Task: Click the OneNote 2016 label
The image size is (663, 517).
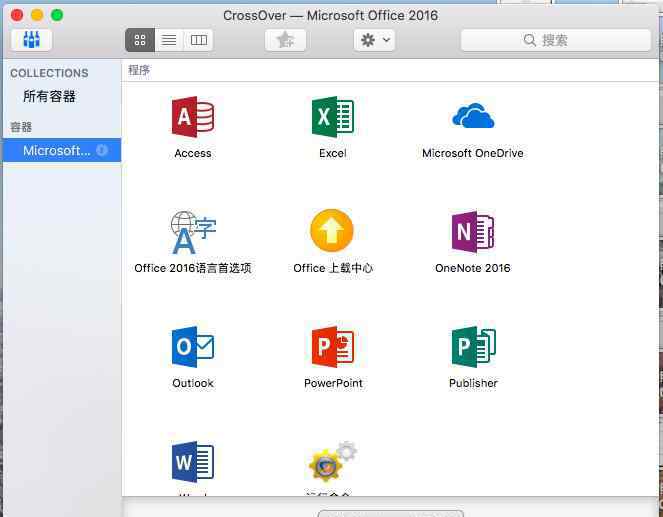Action: [473, 268]
